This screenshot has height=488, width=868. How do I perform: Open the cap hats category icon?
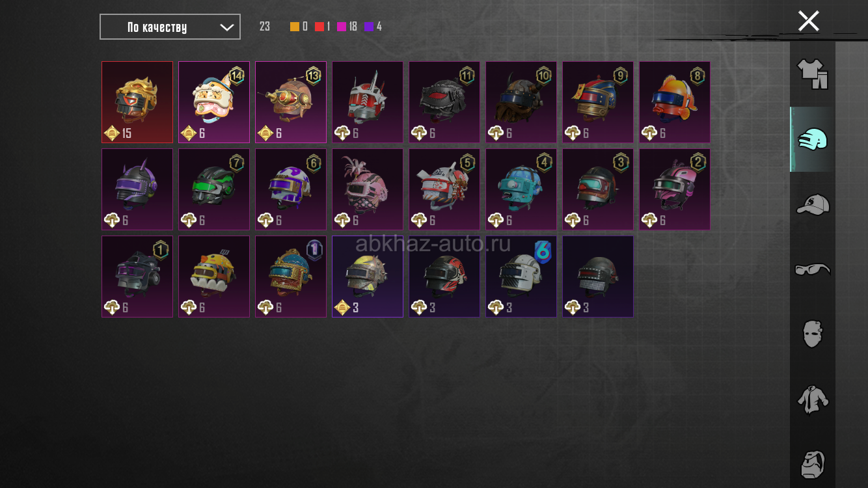click(813, 204)
